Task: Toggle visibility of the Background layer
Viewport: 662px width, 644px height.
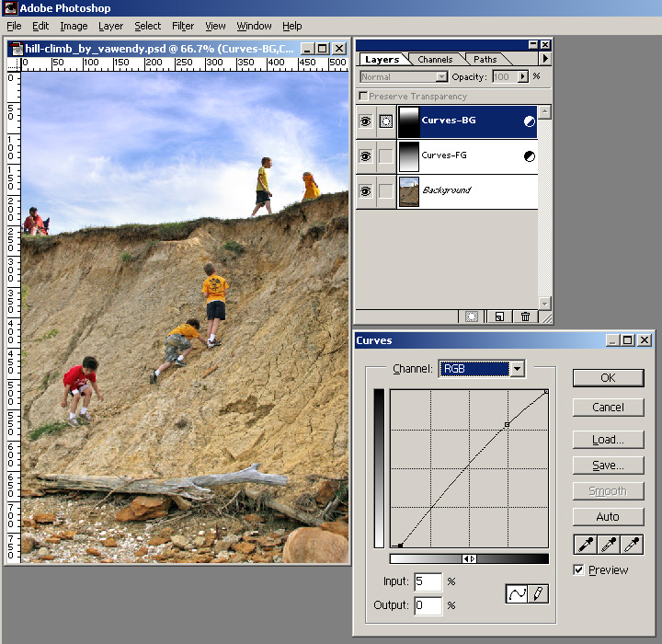Action: 366,191
